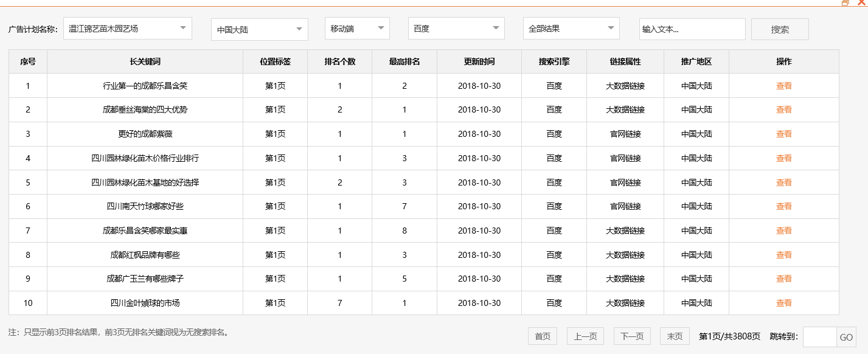This screenshot has width=868, height=354.
Task: Open the 全部结果 results filter dropdown
Action: click(571, 28)
